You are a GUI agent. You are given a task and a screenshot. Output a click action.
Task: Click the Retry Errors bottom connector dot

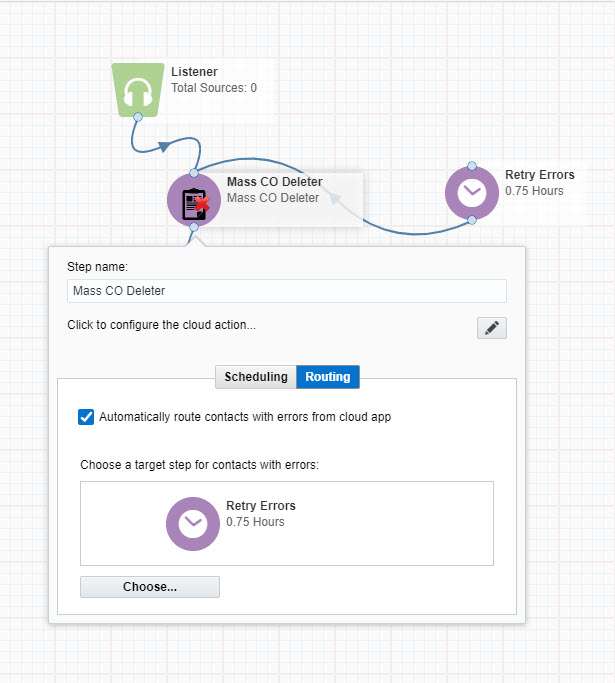pos(472,220)
